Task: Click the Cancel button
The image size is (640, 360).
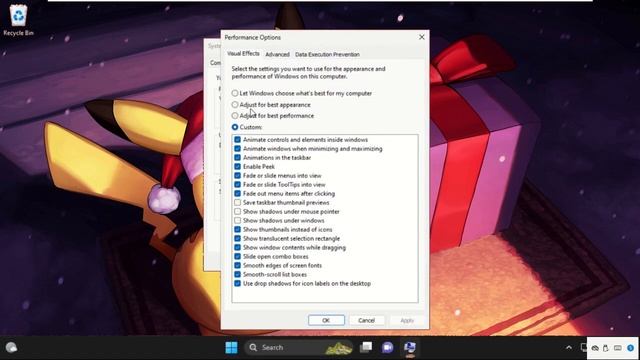Action: pyautogui.click(x=367, y=320)
